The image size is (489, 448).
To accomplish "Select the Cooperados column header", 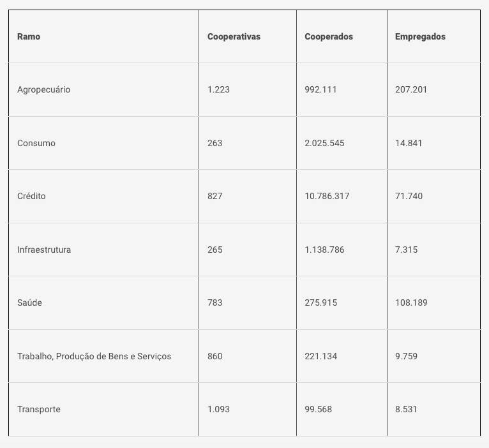I will 329,36.
